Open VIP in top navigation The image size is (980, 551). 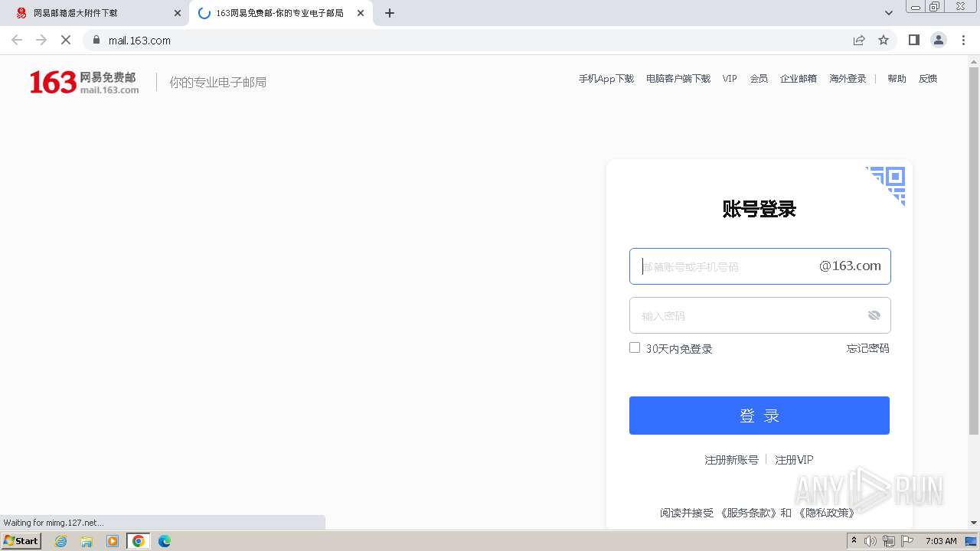730,79
